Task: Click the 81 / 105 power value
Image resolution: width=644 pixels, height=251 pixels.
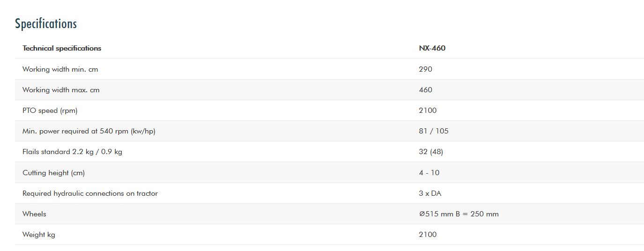Action: [x=433, y=131]
